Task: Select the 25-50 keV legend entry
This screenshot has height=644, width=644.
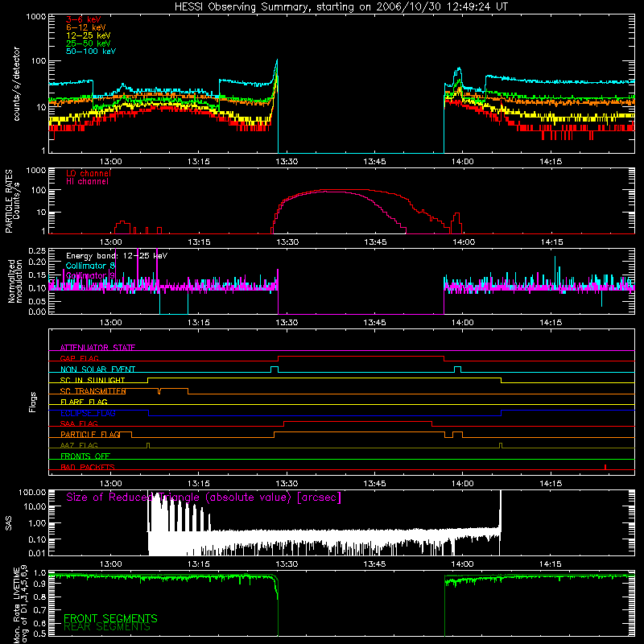Action: click(89, 43)
